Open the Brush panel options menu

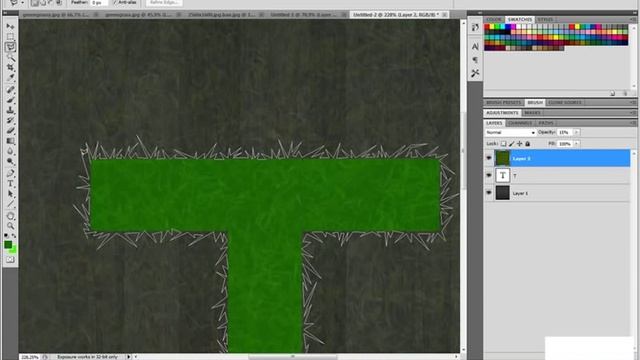[x=633, y=102]
